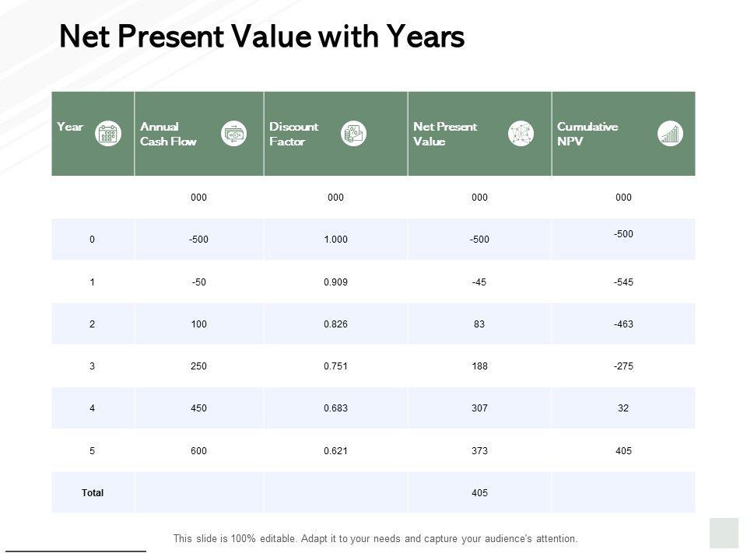
Task: Select the cash flow money icon
Action: (233, 134)
